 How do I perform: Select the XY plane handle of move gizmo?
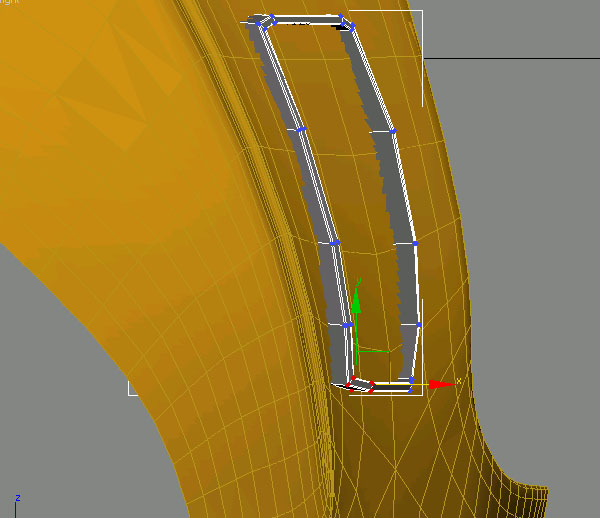pos(373,367)
